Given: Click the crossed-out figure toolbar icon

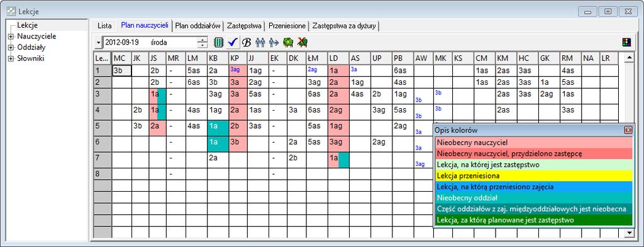Looking at the screenshot, I should tap(303, 42).
